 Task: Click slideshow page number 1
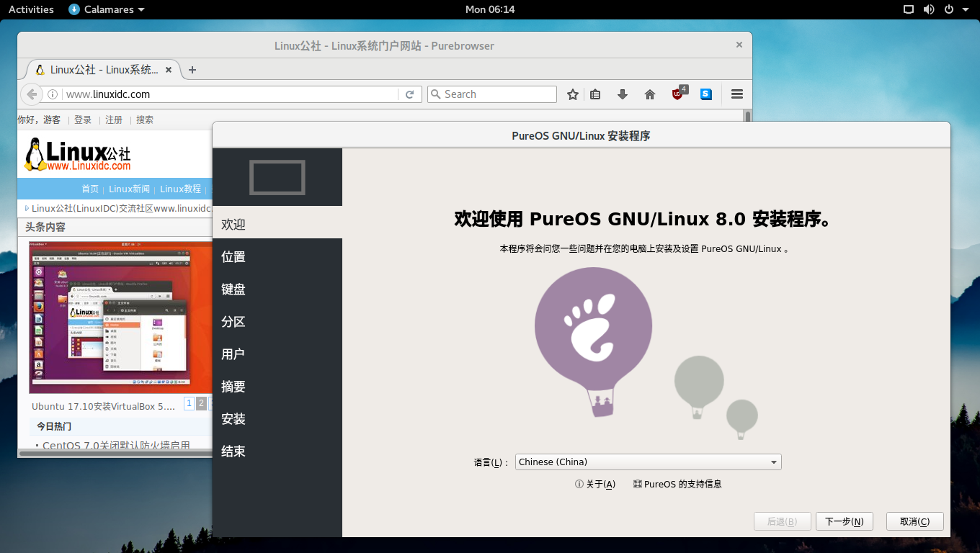[x=189, y=403]
